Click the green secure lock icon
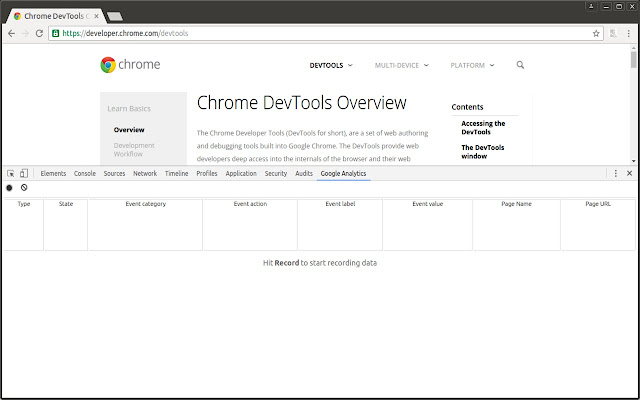 56,33
